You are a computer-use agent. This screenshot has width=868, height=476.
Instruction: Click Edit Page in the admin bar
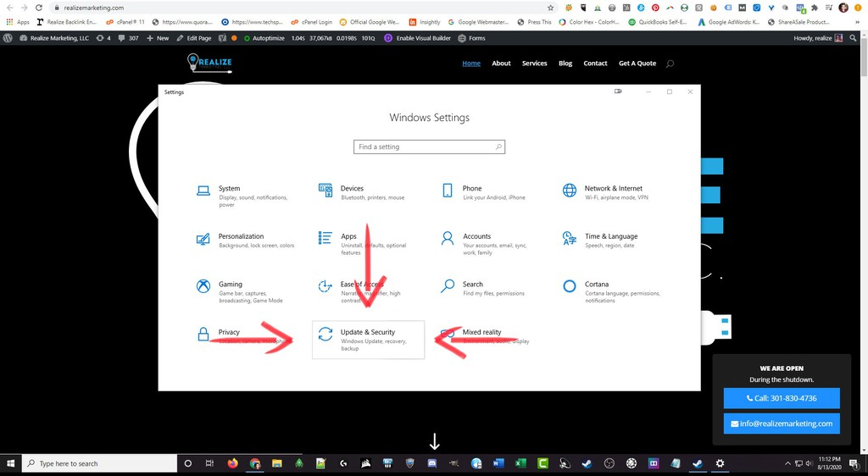(194, 38)
